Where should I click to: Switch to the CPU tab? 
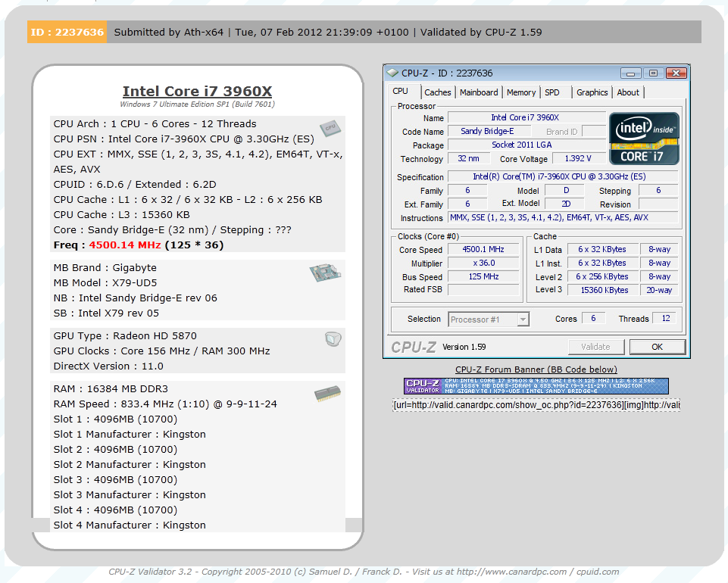click(400, 92)
